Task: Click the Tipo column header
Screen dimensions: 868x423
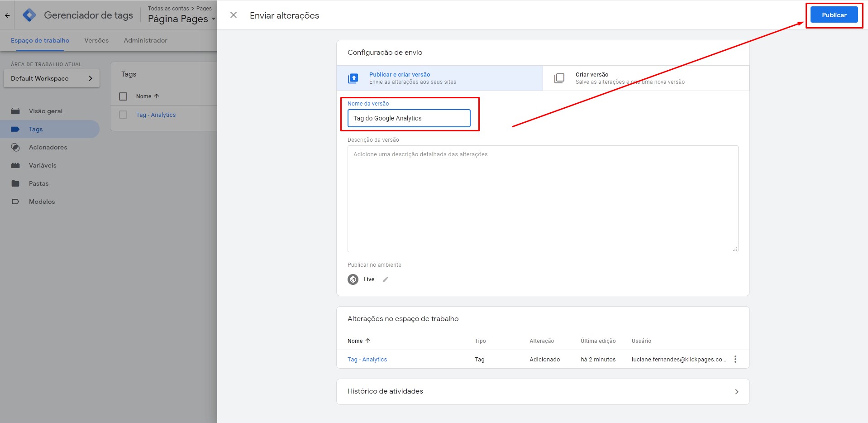Action: point(480,341)
